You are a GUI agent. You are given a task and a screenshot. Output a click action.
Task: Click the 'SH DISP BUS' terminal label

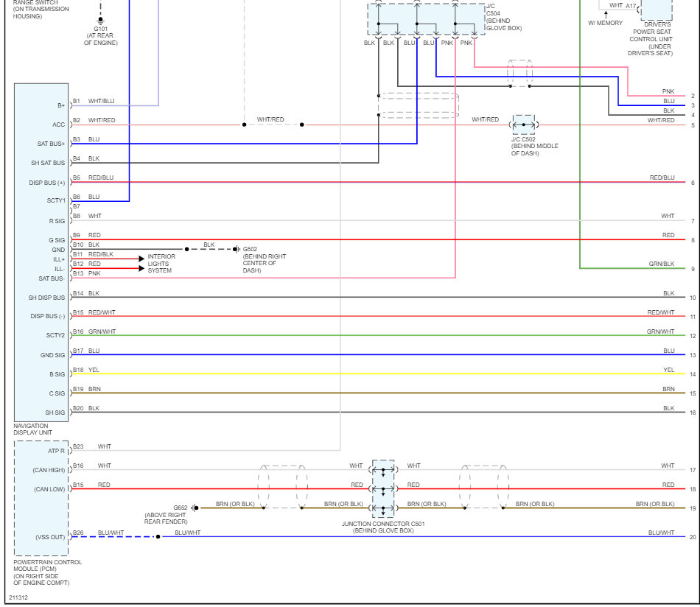coord(46,298)
